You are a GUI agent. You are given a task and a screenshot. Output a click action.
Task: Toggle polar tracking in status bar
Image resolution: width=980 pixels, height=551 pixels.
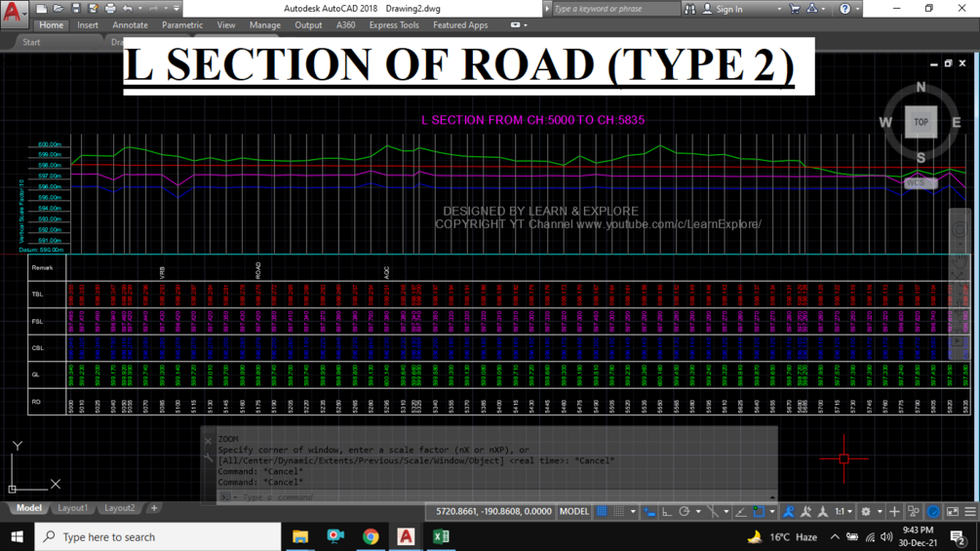pos(685,511)
